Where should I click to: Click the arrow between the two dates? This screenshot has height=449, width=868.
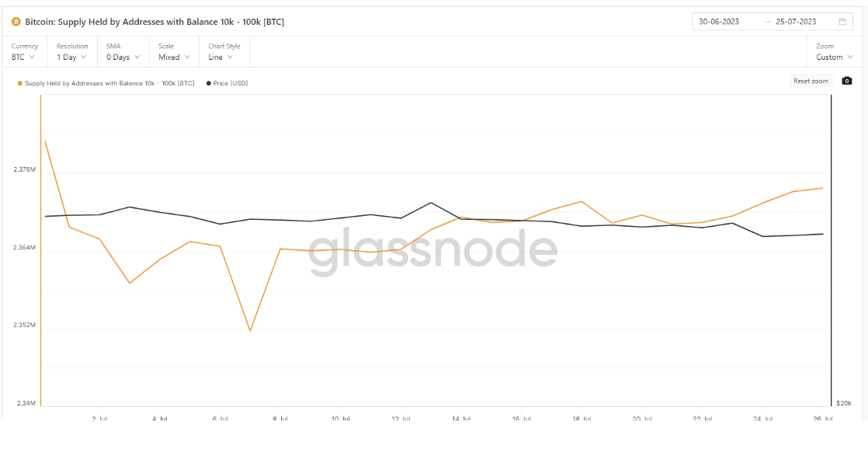[x=767, y=23]
